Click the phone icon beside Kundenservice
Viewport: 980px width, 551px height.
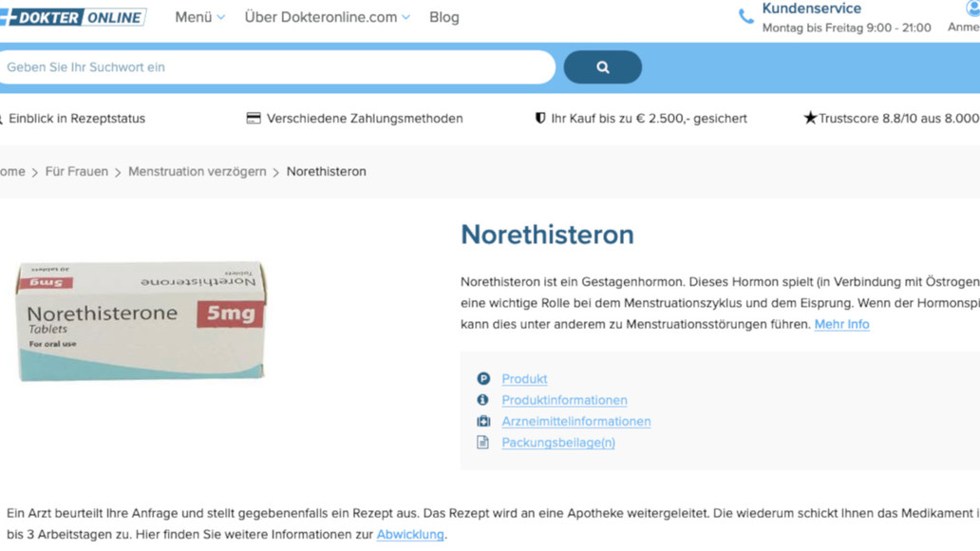click(746, 17)
